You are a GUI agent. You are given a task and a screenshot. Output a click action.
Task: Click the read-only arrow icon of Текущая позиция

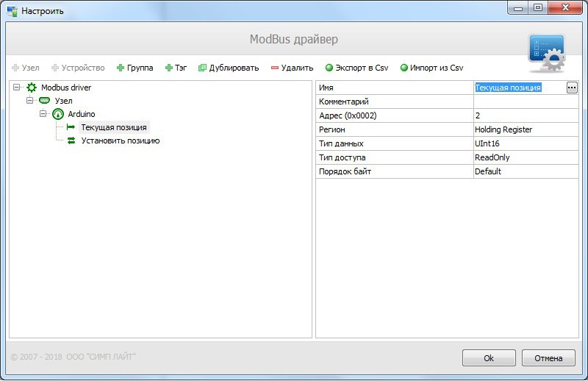tap(71, 127)
